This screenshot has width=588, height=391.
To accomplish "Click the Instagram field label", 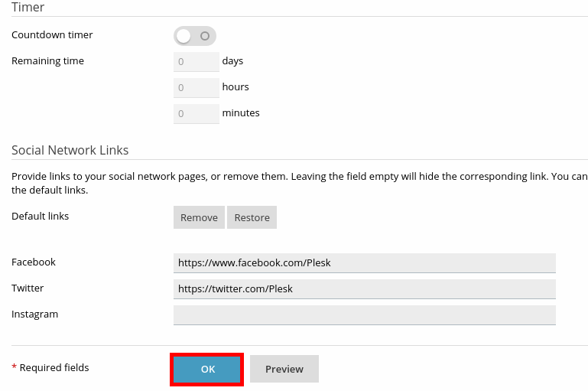I will pos(34,314).
